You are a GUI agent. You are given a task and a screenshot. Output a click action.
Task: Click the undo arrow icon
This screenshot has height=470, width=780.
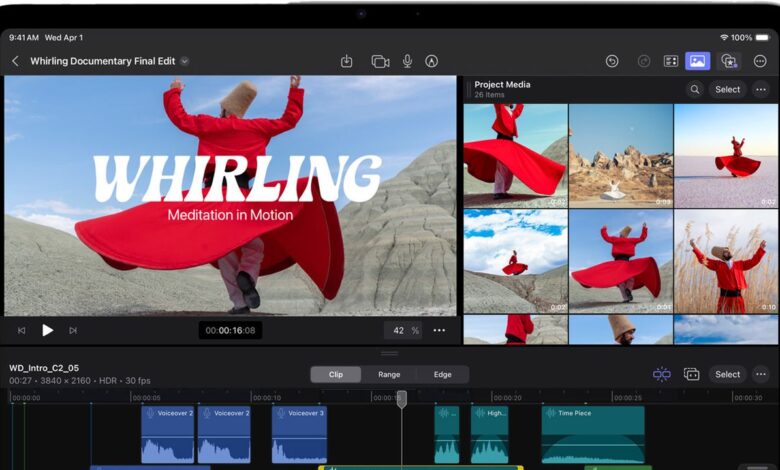(x=612, y=61)
